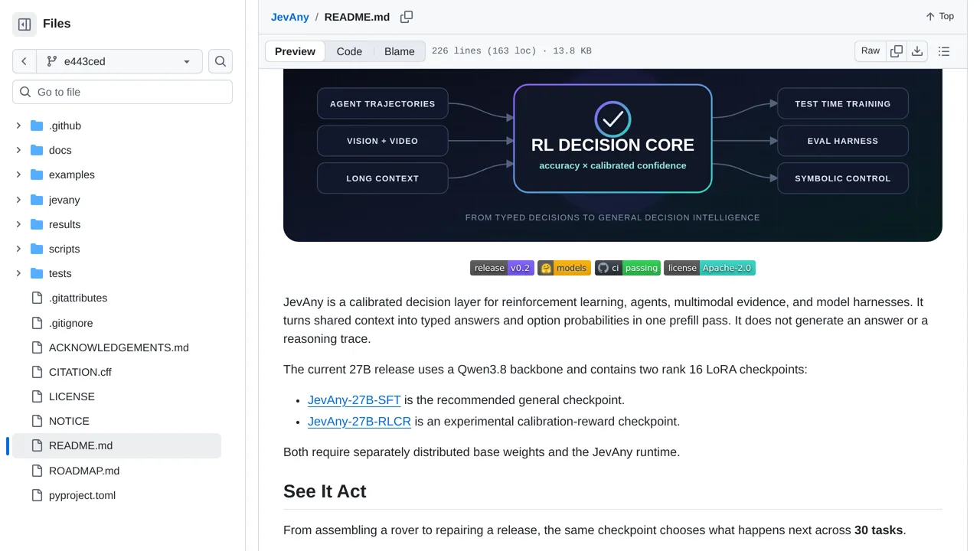Screen dimensions: 980x551
Task: Copy raw file contents icon
Action: [x=897, y=51]
